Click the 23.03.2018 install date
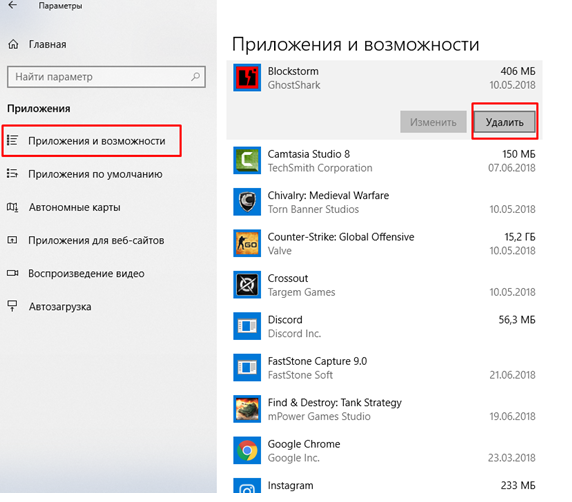This screenshot has height=502, width=572. [x=512, y=458]
